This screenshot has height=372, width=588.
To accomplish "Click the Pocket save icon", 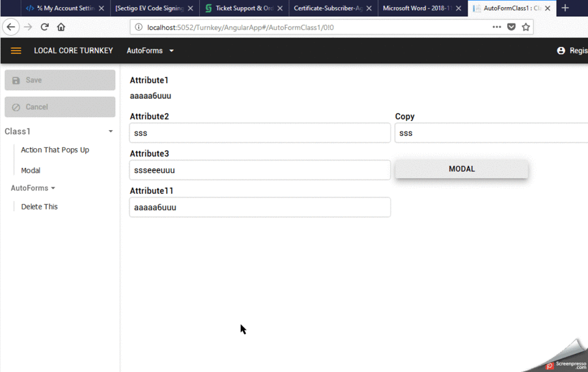I will (512, 27).
